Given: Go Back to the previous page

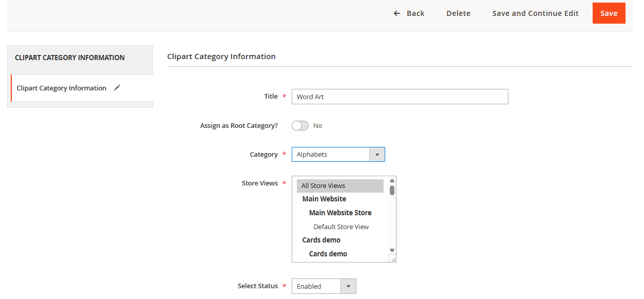Looking at the screenshot, I should tap(415, 13).
